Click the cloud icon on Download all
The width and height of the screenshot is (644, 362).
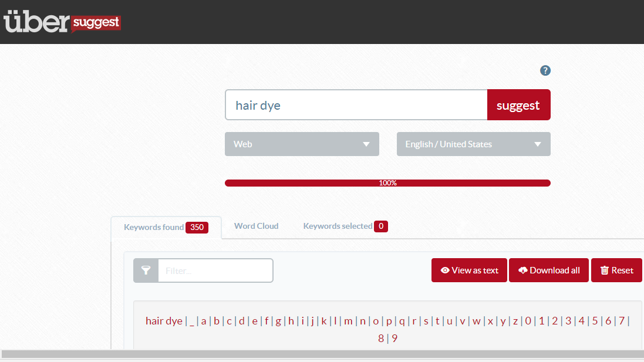(523, 270)
